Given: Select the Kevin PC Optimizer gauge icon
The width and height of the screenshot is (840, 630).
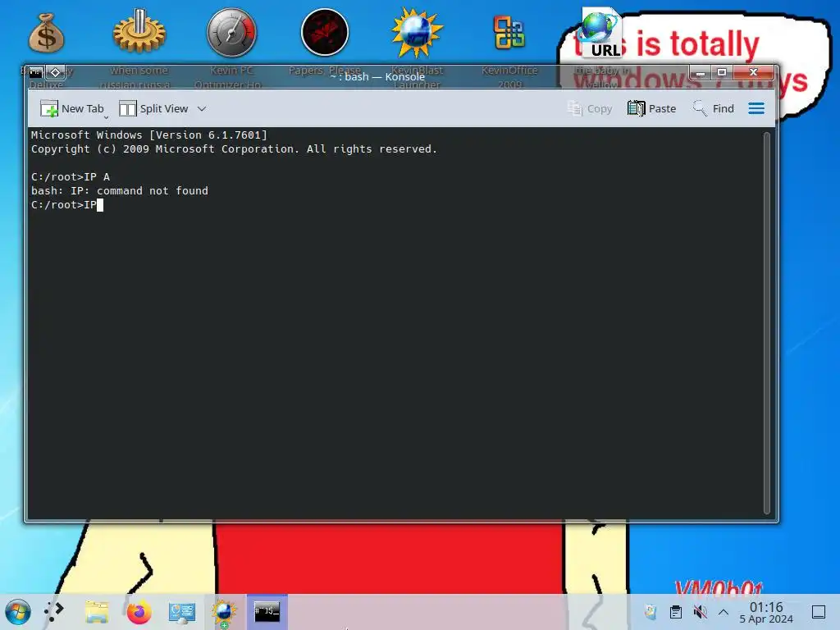Looking at the screenshot, I should (231, 32).
